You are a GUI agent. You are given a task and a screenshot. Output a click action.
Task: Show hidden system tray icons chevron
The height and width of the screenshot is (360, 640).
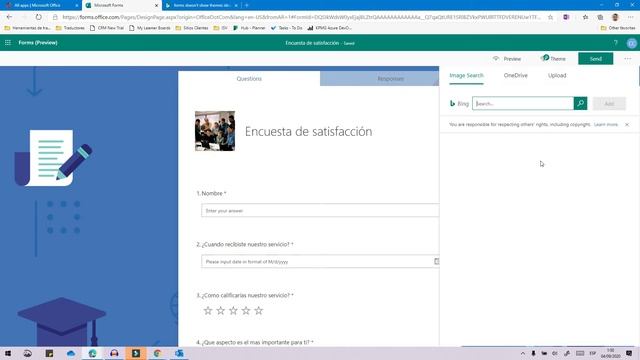point(522,353)
